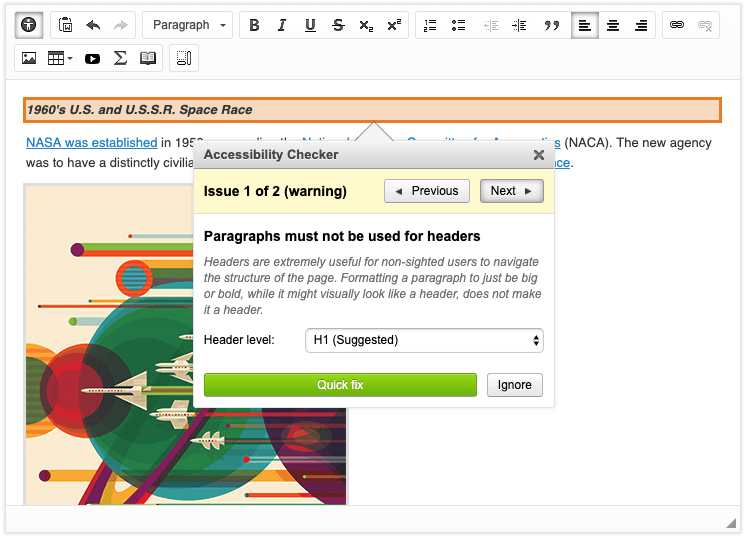The height and width of the screenshot is (537, 745).
Task: Click the Paste from Word icon
Action: 66,25
